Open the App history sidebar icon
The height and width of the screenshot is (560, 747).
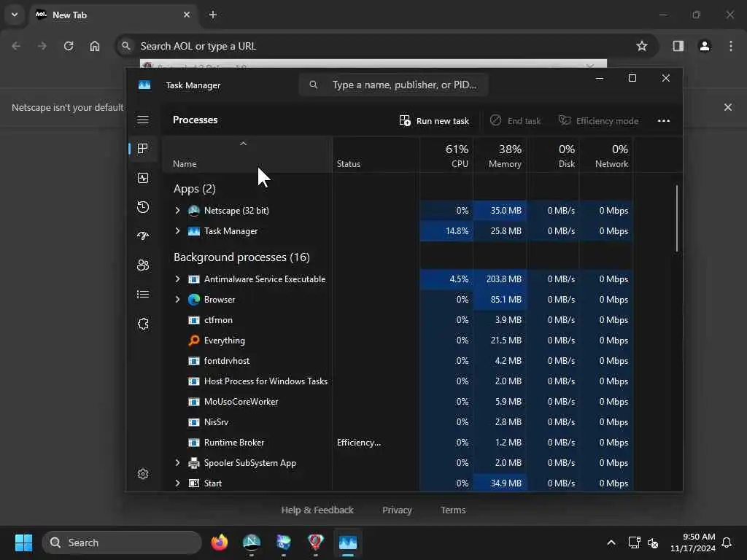tap(143, 207)
